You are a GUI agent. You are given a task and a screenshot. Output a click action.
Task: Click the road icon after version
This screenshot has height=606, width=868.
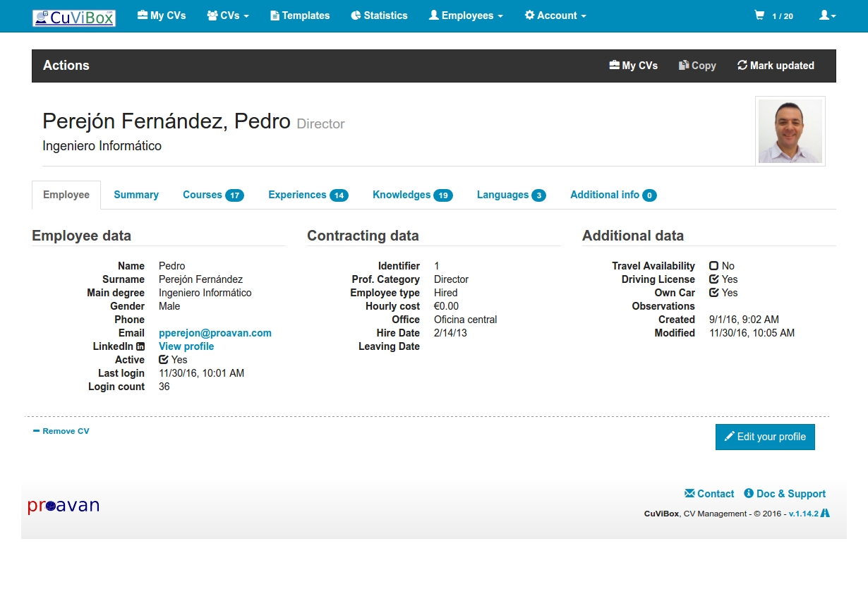click(825, 513)
